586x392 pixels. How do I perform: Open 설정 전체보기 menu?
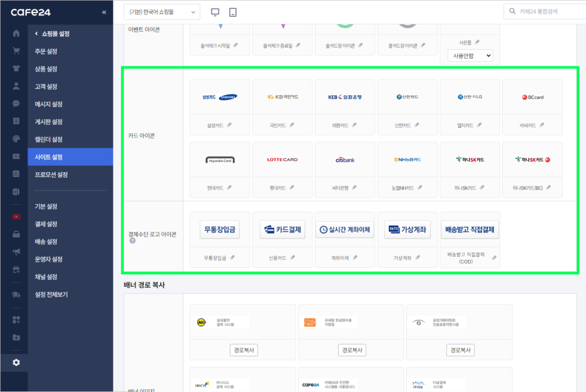[51, 294]
